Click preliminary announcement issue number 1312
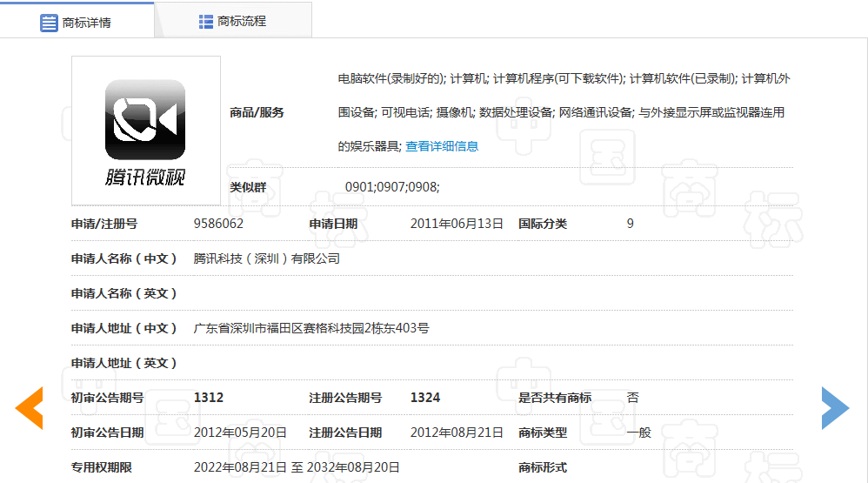 [x=209, y=398]
